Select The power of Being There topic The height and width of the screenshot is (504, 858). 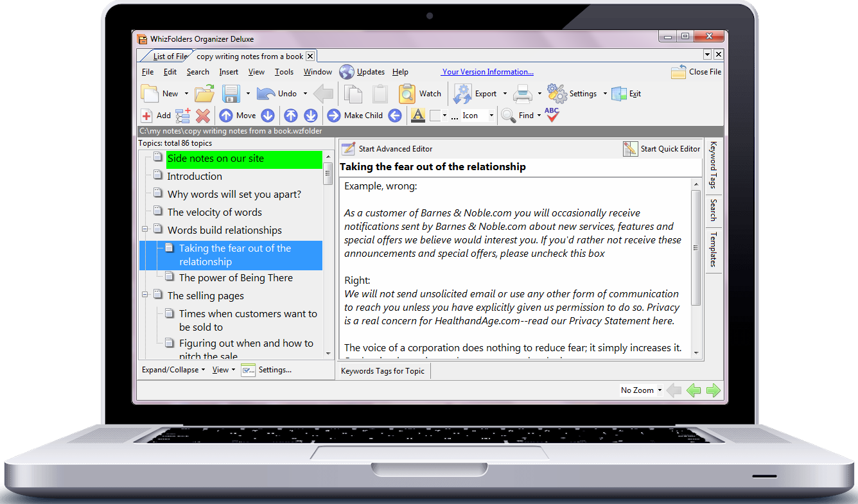coord(236,278)
